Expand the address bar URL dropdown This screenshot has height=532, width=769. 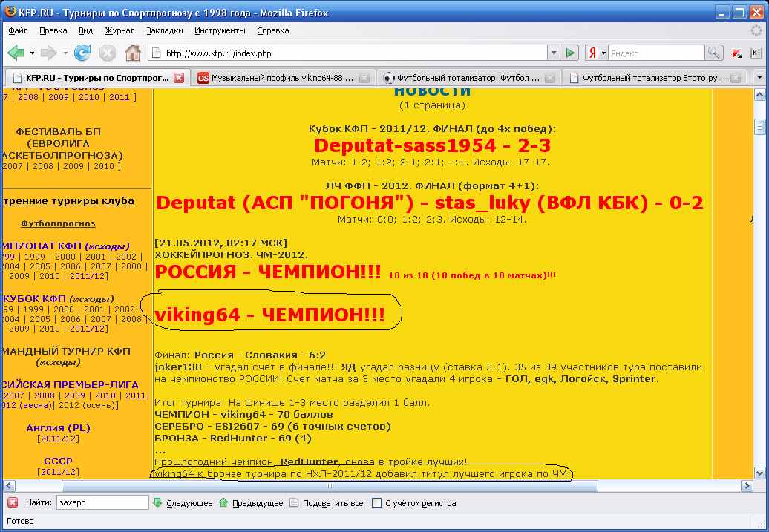[x=554, y=53]
